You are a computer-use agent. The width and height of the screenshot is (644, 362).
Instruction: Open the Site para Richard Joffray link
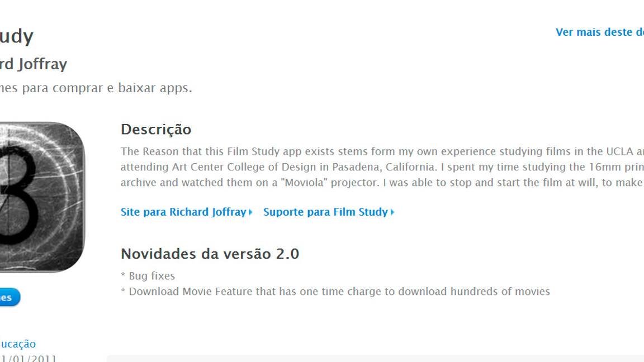click(183, 212)
